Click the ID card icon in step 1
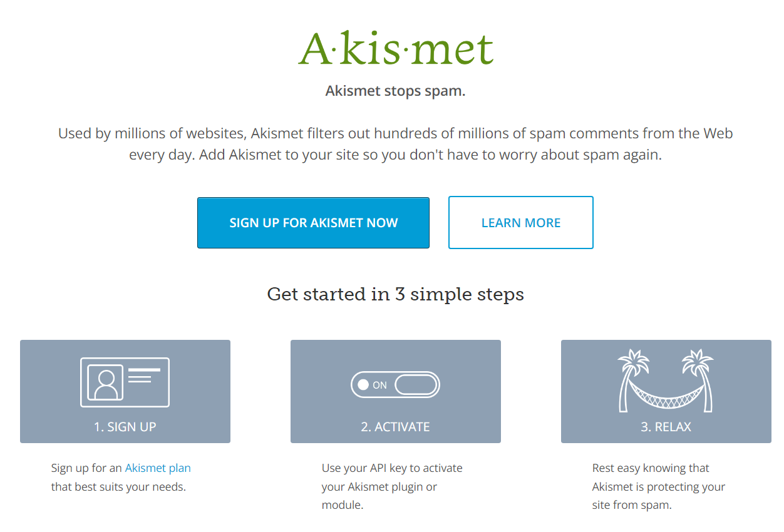Screen dimensions: 784x532 click(x=123, y=382)
